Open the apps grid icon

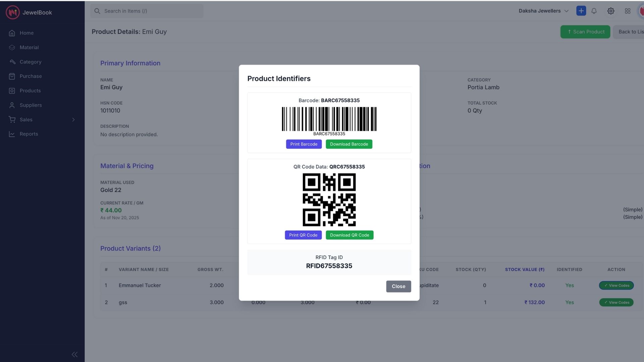(628, 11)
